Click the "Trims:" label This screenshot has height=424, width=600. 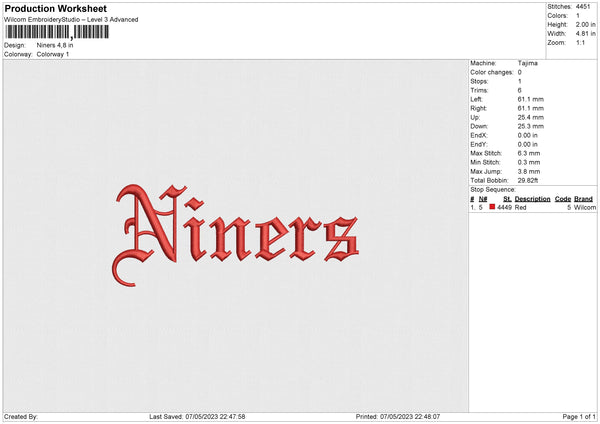click(479, 90)
